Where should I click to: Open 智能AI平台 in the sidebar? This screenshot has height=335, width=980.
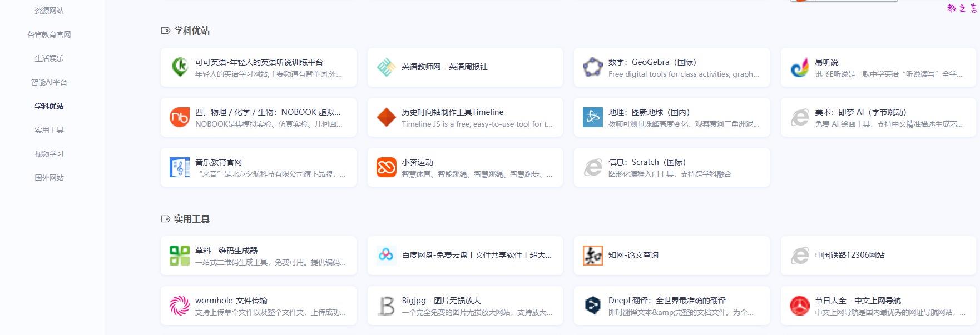[49, 82]
